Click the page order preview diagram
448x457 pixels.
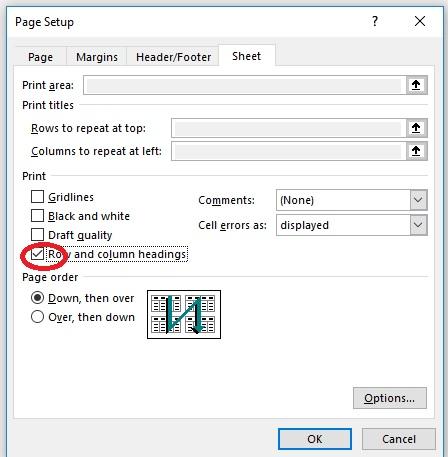(184, 314)
